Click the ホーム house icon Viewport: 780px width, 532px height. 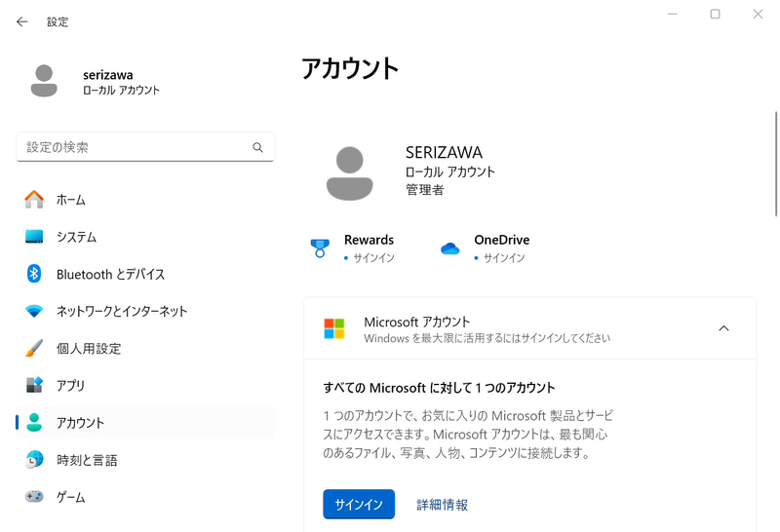tap(34, 200)
